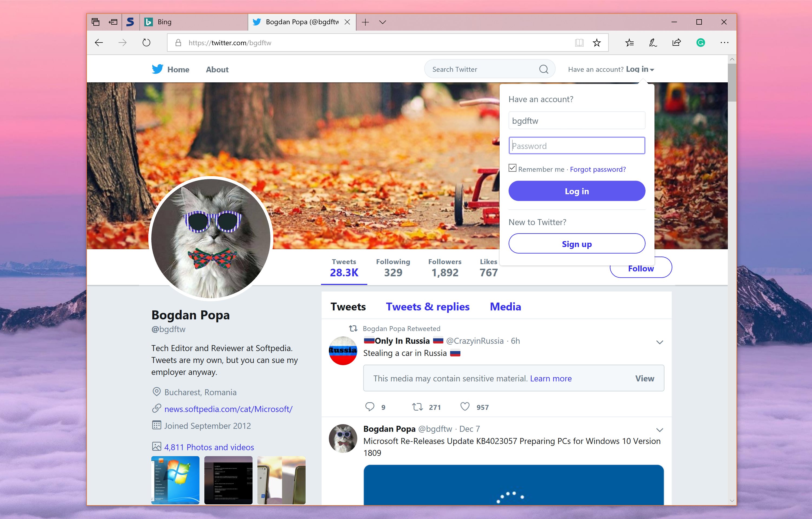Reply to the Stealing a car tweet
Viewport: 812px width, 519px height.
(x=370, y=407)
